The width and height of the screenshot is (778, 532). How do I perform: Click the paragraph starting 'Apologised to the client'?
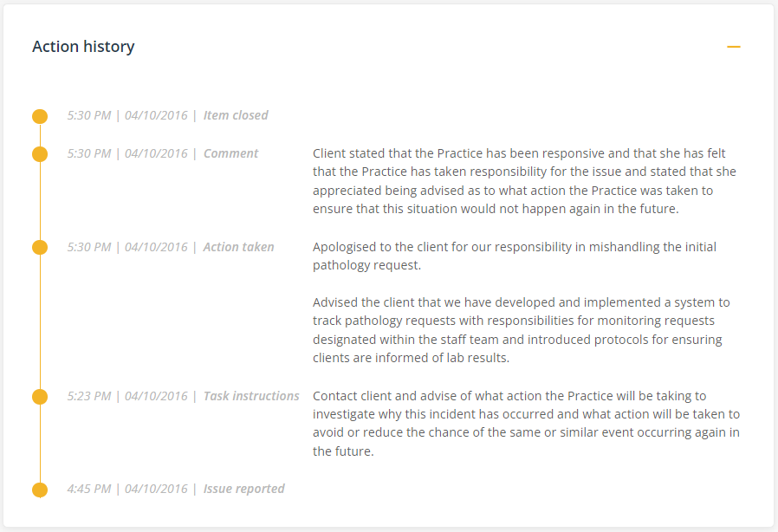(515, 256)
